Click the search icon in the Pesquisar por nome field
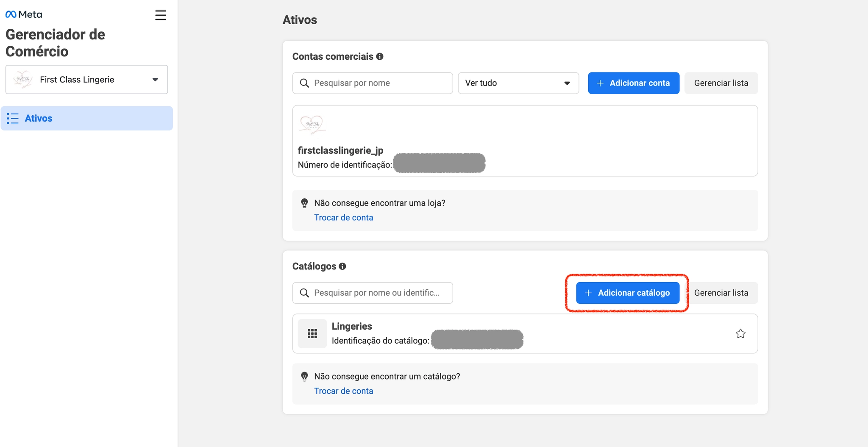 pyautogui.click(x=304, y=83)
